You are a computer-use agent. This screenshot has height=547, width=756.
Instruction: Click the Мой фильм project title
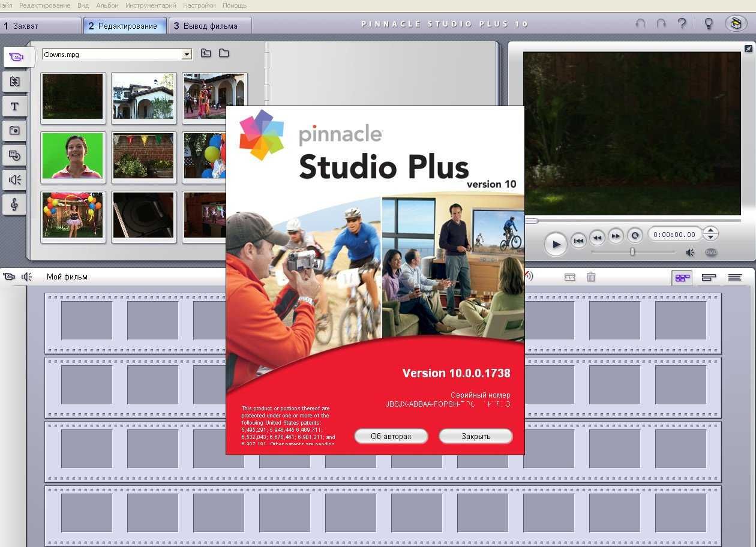coord(67,276)
